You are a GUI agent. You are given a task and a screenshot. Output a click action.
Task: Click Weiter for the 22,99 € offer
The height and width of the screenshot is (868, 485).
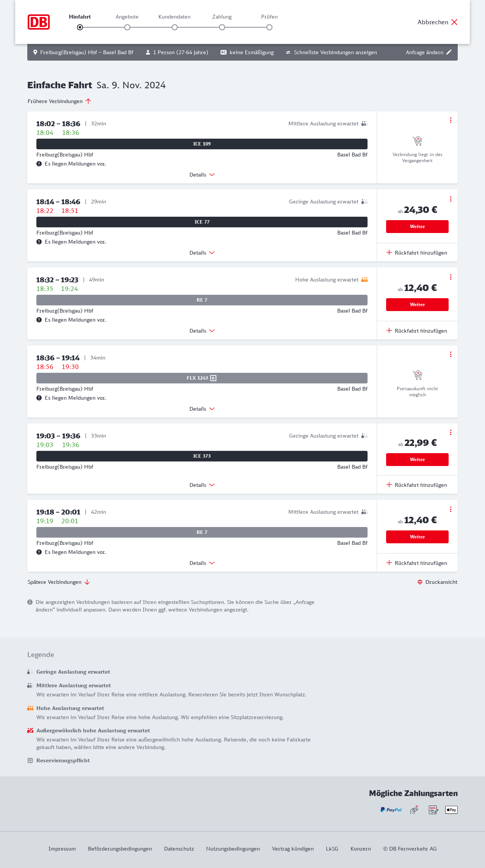tap(417, 460)
